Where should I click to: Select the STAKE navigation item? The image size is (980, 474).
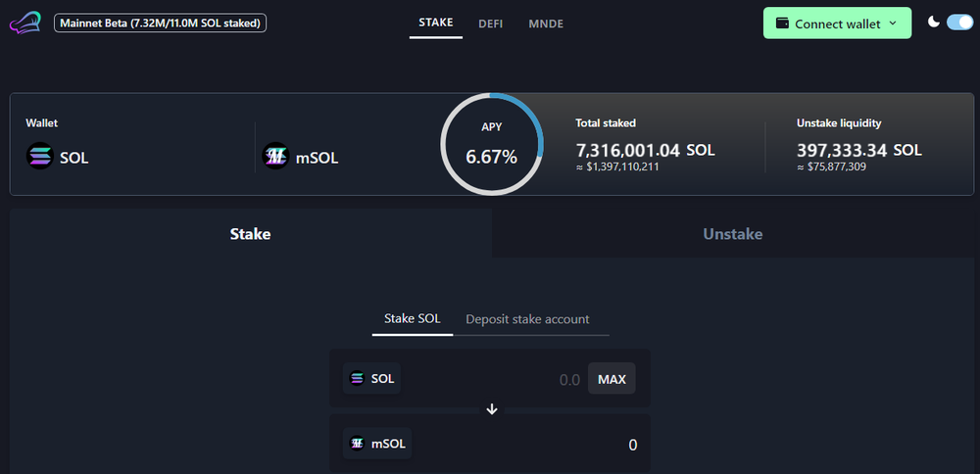click(435, 22)
